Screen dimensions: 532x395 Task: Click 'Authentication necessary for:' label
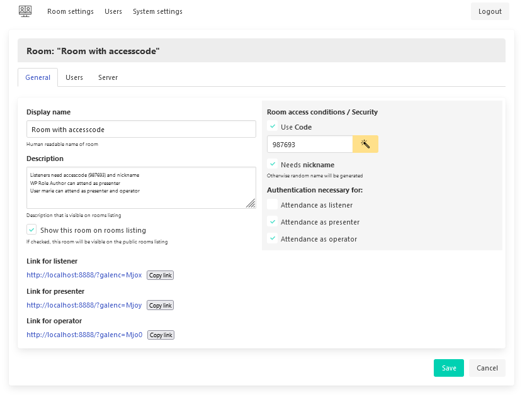coord(315,190)
